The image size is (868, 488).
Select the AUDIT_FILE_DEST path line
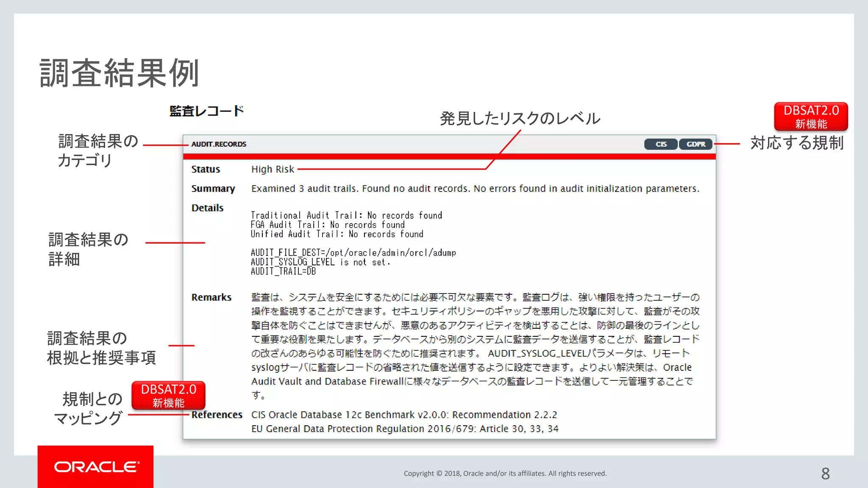(353, 252)
